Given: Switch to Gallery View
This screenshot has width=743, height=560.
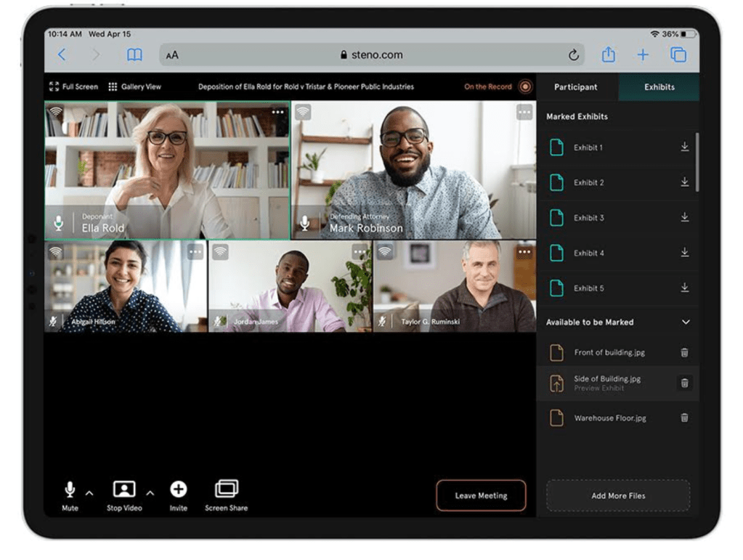Looking at the screenshot, I should click(134, 86).
